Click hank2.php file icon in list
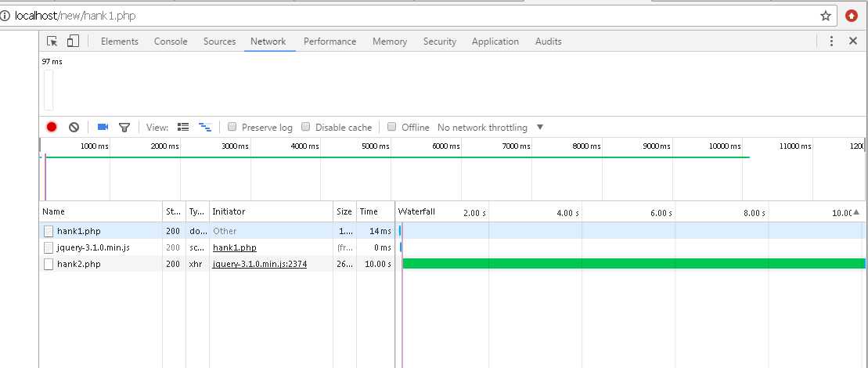This screenshot has height=368, width=868. pyautogui.click(x=49, y=264)
